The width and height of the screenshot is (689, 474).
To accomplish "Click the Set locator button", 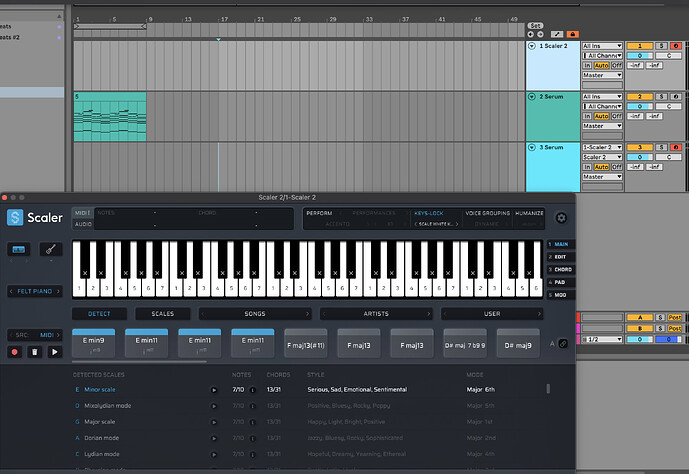I will (x=535, y=25).
